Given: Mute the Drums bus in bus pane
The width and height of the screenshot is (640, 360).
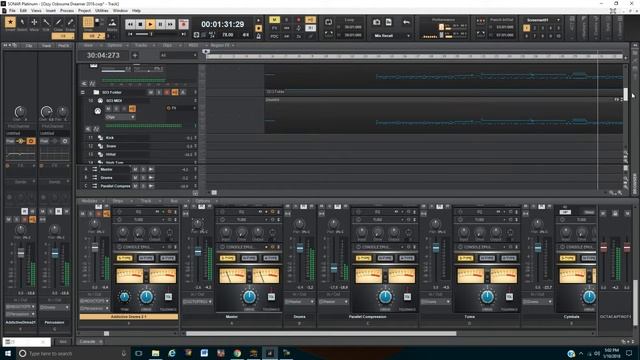Looking at the screenshot, I should tap(135, 178).
